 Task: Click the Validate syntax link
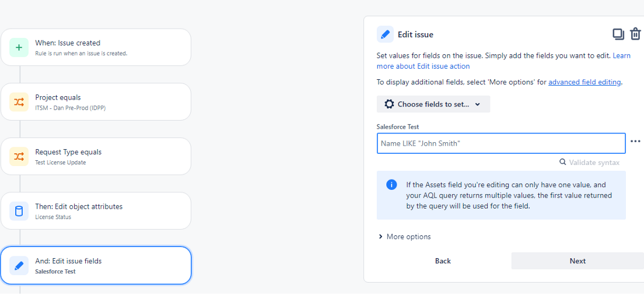click(590, 163)
